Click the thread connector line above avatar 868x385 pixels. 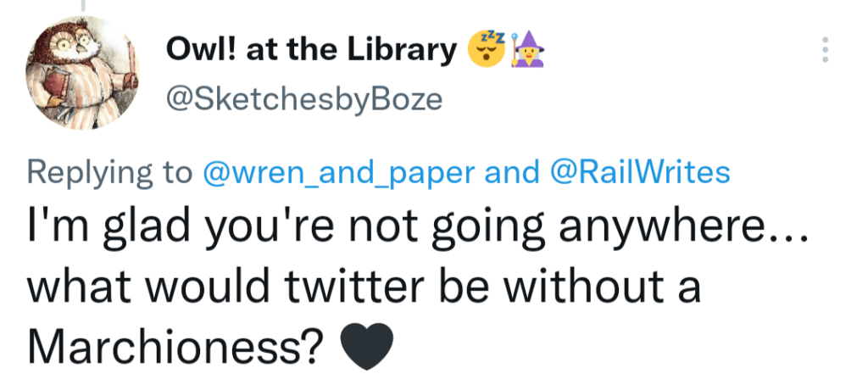click(x=82, y=5)
